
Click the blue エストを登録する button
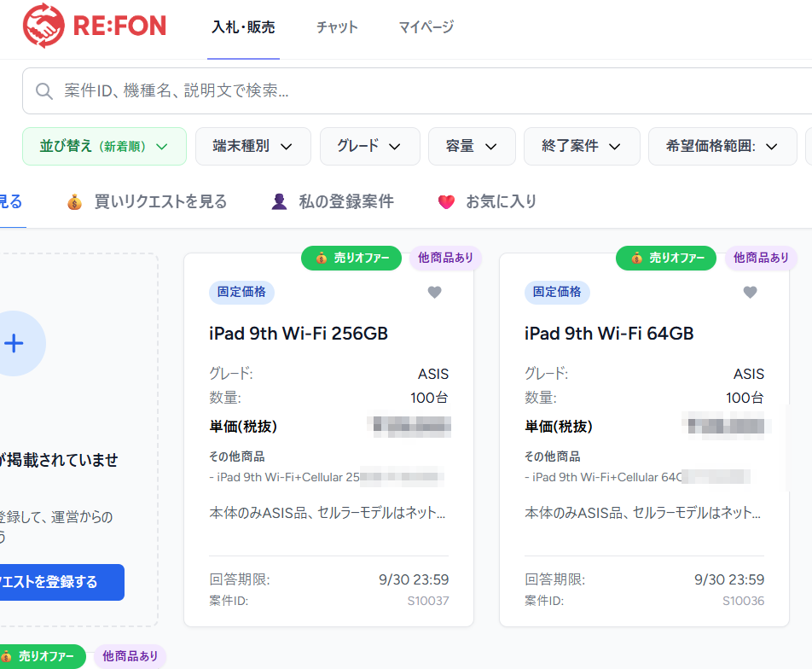pos(62,582)
